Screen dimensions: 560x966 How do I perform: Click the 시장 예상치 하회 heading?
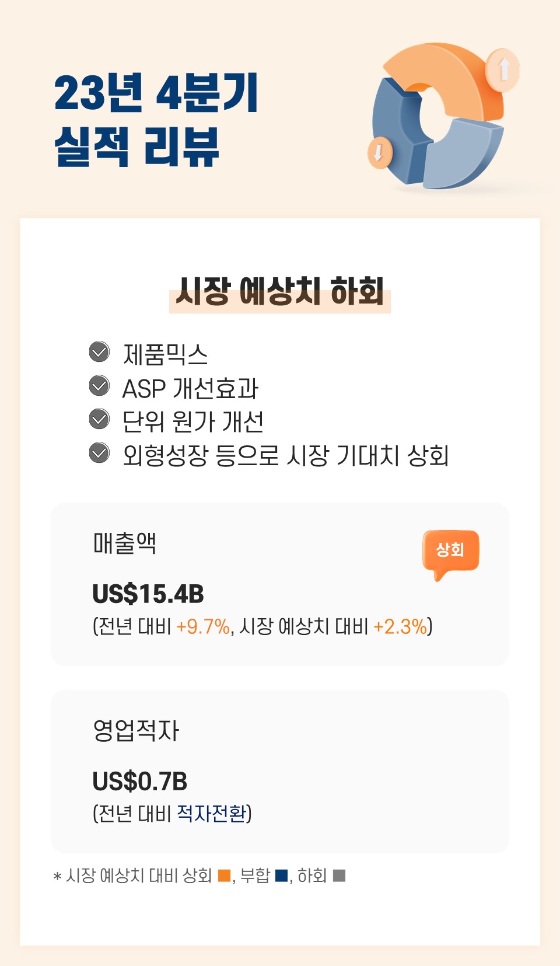[280, 291]
